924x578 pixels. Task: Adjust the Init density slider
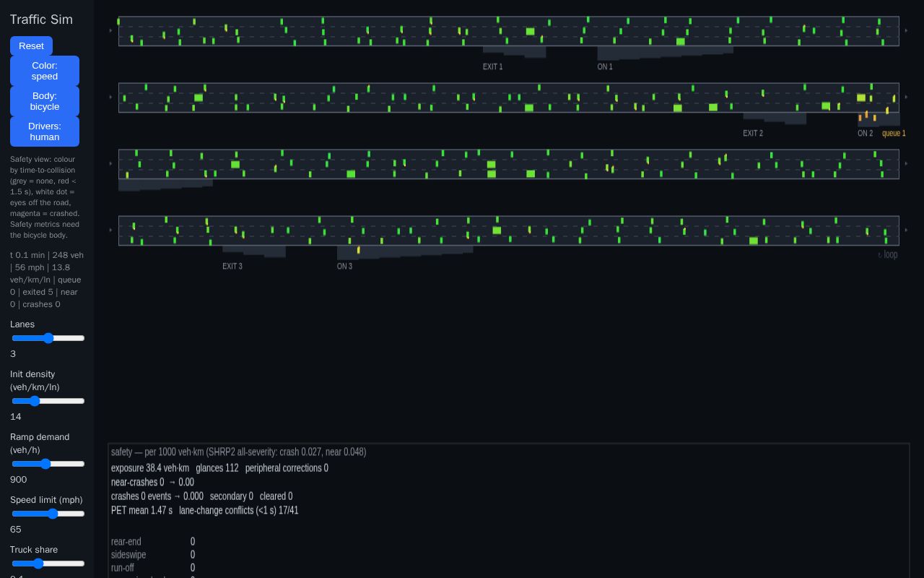[48, 401]
